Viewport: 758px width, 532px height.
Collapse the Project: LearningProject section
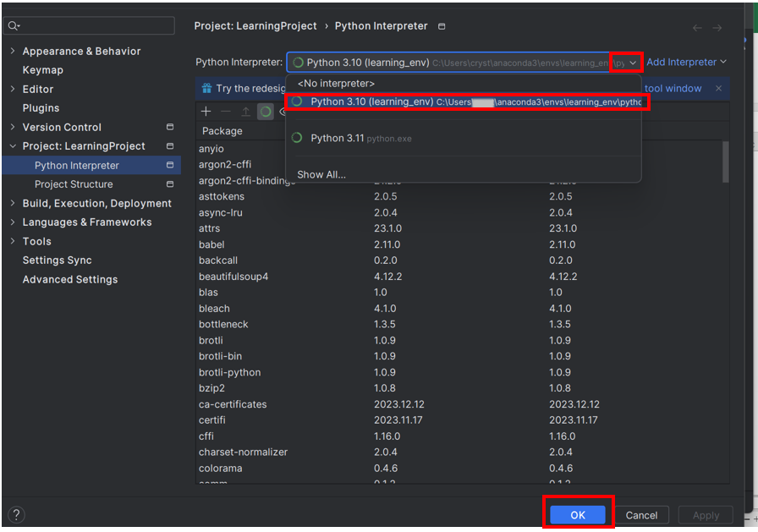coord(13,146)
